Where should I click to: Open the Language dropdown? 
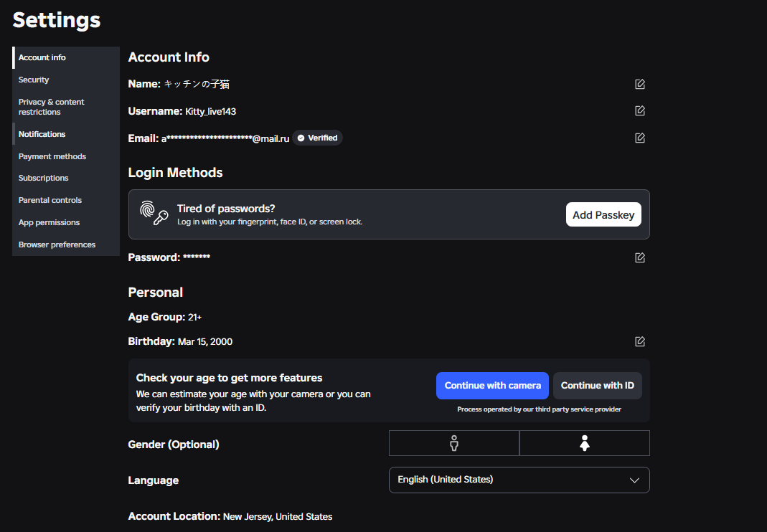[x=518, y=480]
